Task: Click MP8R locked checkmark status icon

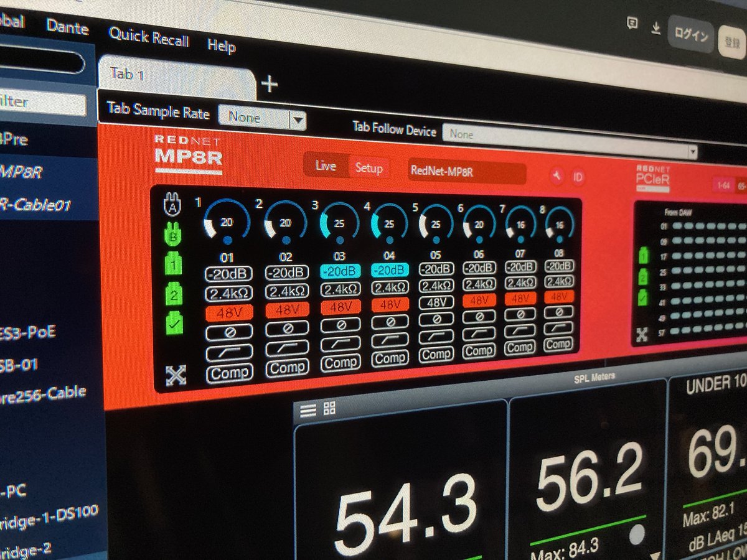Action: click(x=175, y=323)
